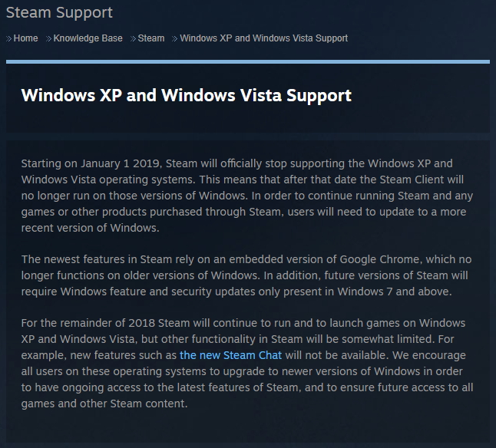Click the "recent version of Windows" line

pos(92,228)
